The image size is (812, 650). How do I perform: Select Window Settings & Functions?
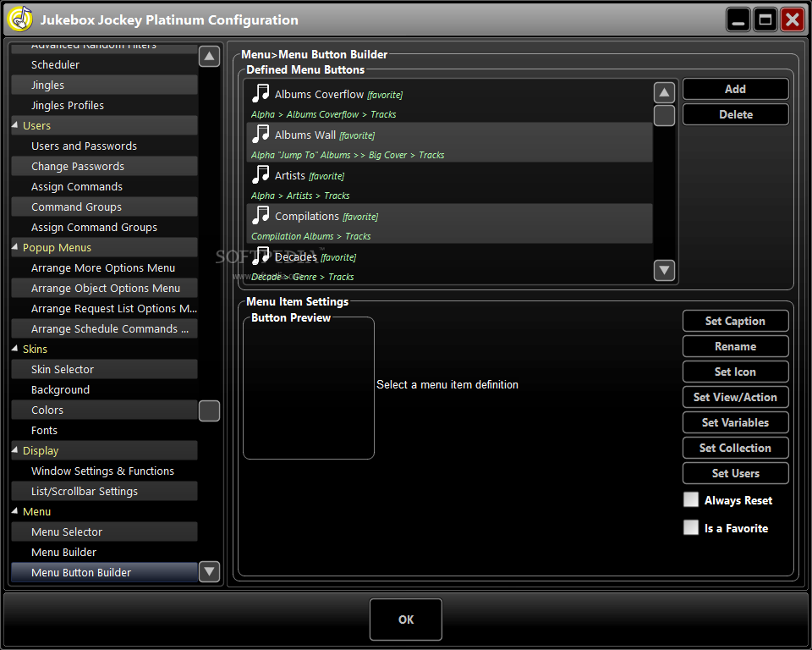[x=105, y=471]
